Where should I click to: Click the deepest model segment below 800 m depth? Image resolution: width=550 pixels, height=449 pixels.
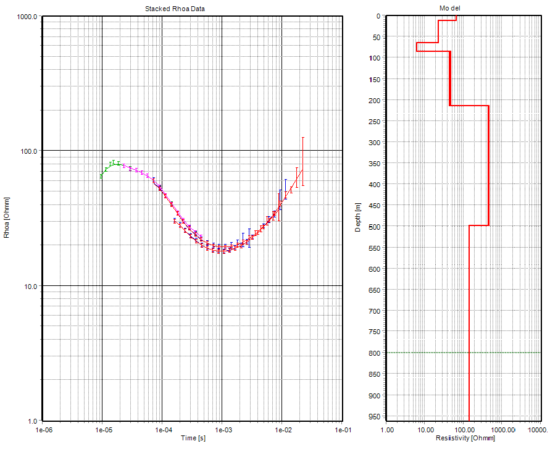pos(469,386)
